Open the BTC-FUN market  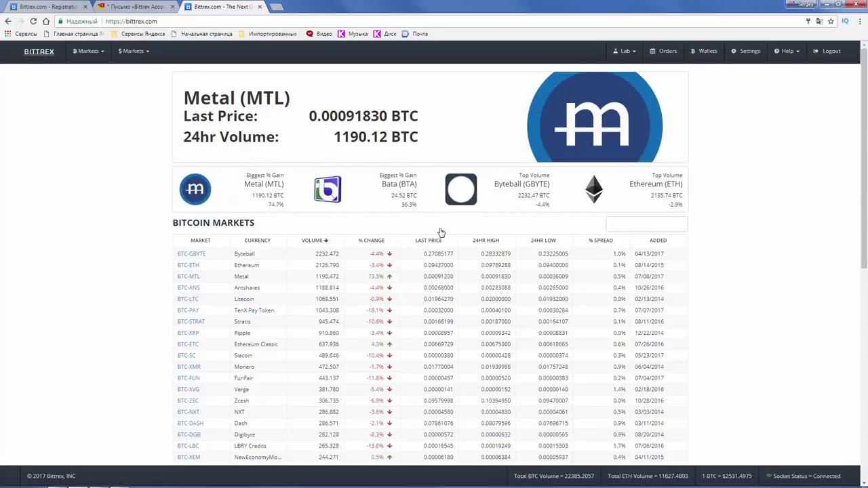tap(189, 378)
